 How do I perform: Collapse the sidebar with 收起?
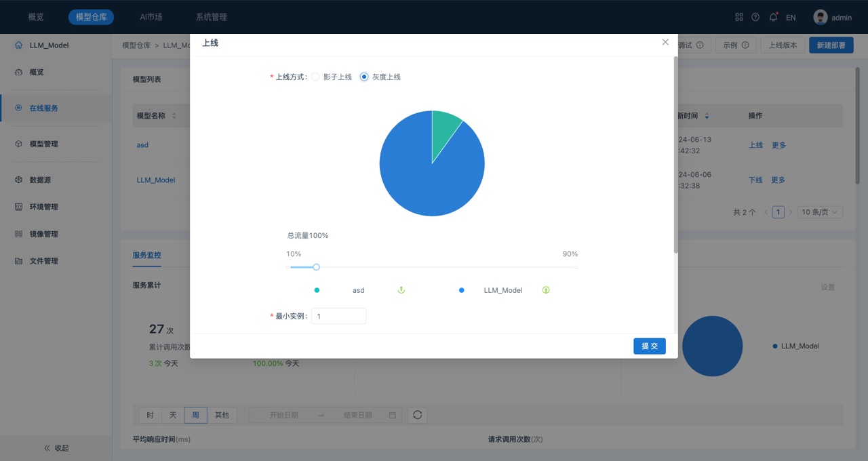(56, 448)
